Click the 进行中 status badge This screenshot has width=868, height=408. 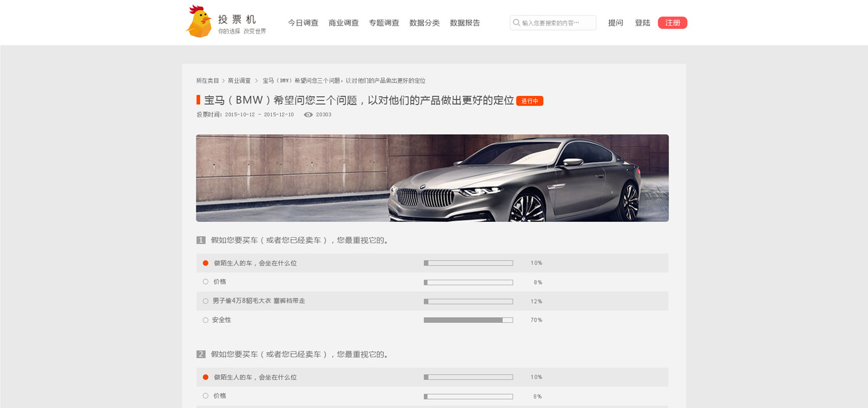click(529, 101)
